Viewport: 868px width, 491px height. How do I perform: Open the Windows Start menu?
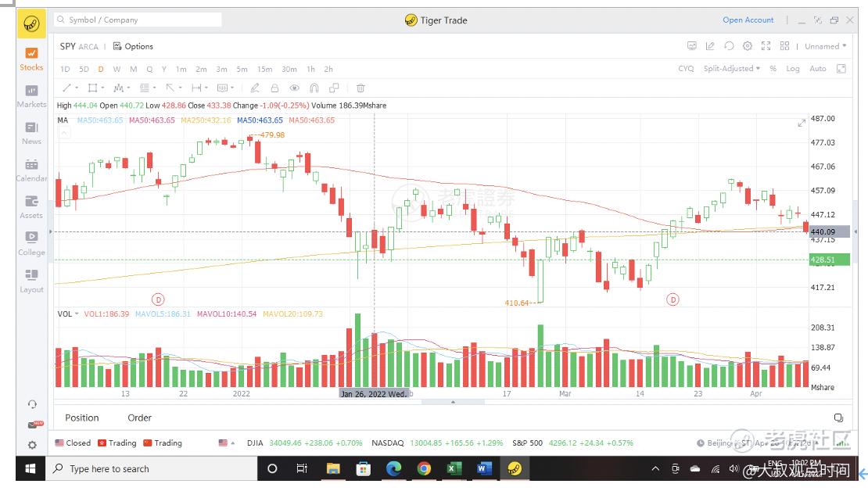click(x=30, y=469)
